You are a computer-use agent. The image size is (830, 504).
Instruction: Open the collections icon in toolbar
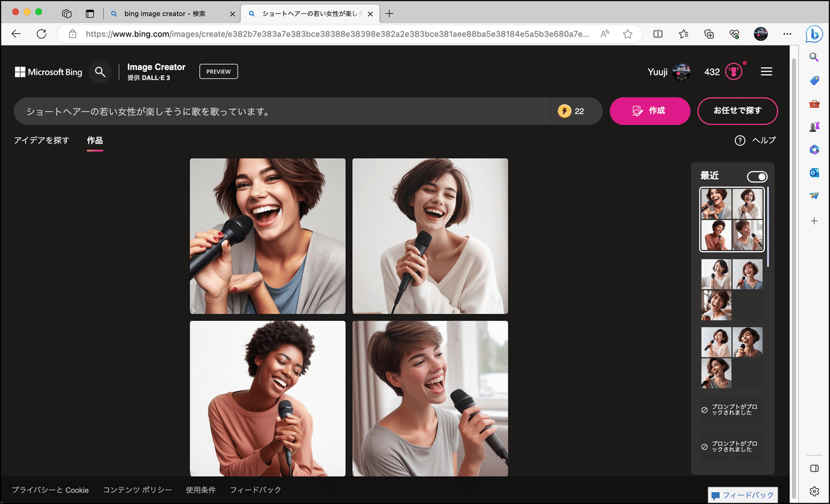(709, 34)
